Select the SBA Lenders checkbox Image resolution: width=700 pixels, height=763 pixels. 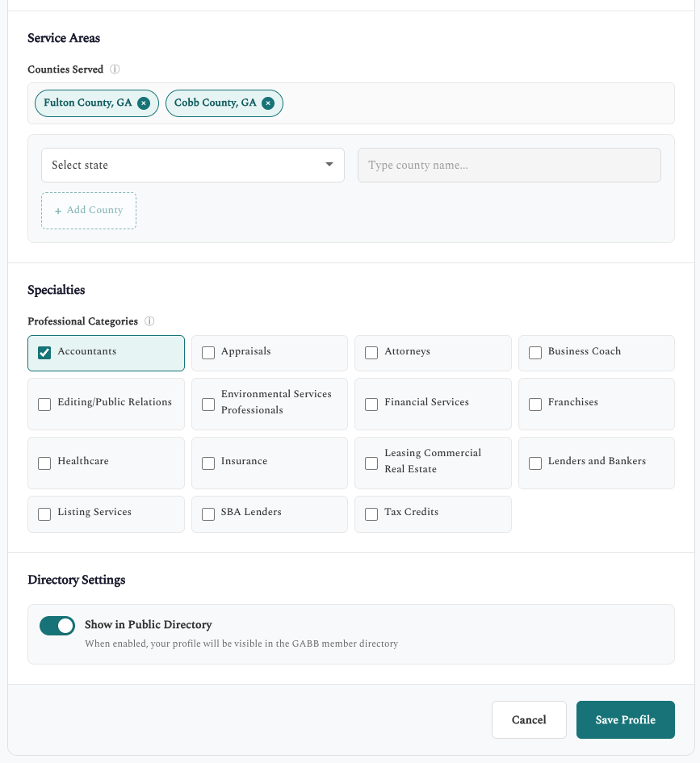(x=208, y=514)
